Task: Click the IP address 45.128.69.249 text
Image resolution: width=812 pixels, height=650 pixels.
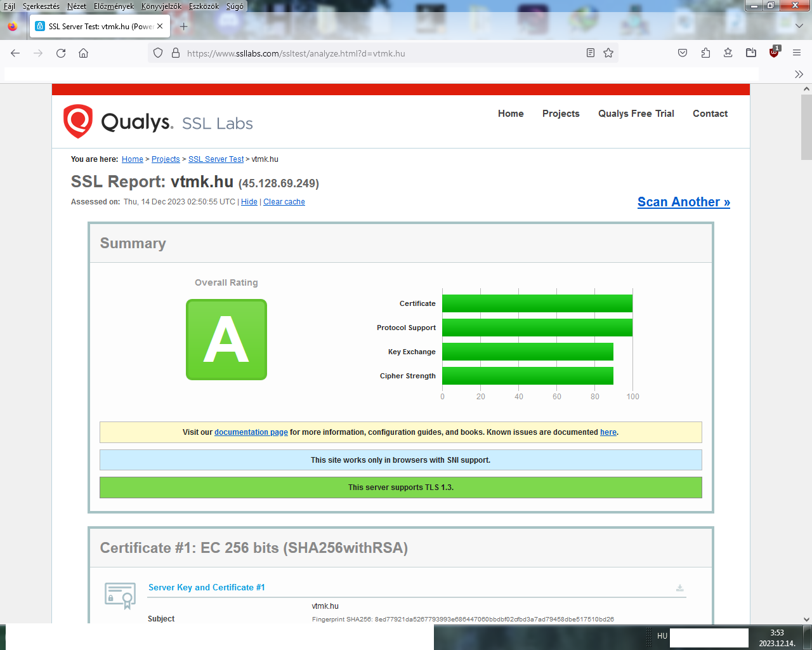Action: coord(278,183)
